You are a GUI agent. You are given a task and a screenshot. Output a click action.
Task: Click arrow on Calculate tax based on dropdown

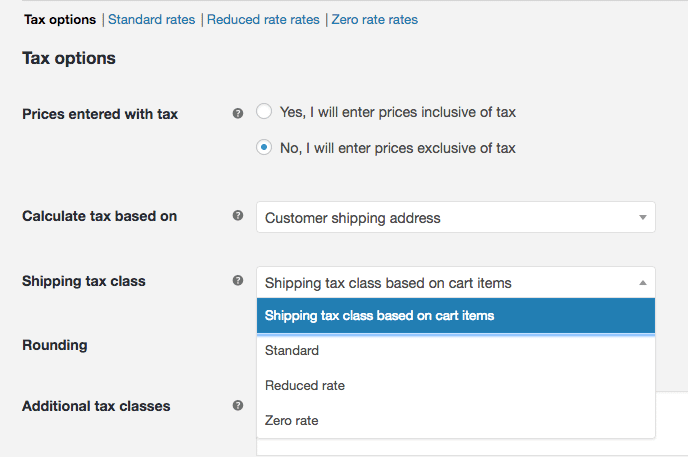[x=643, y=218]
